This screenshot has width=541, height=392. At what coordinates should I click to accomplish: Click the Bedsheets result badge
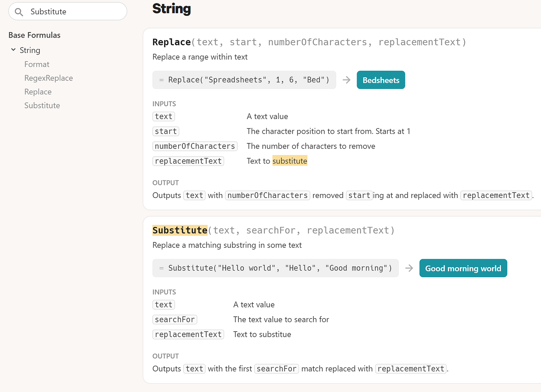381,80
